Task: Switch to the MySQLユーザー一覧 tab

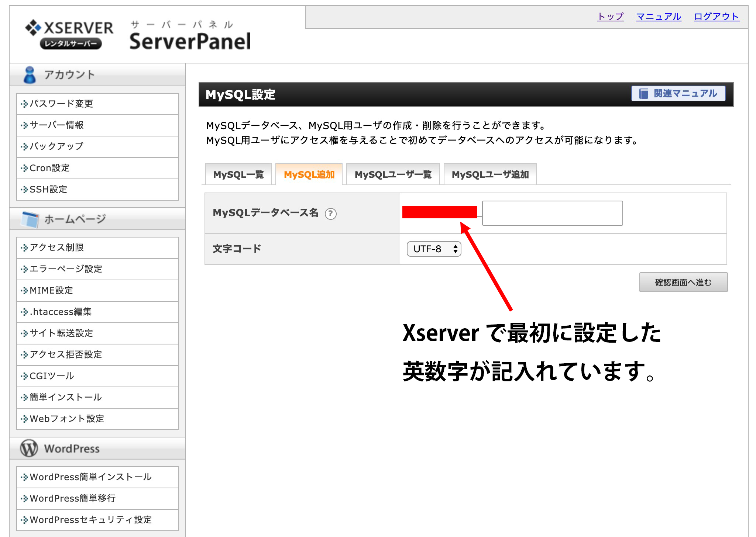Action: pyautogui.click(x=392, y=174)
